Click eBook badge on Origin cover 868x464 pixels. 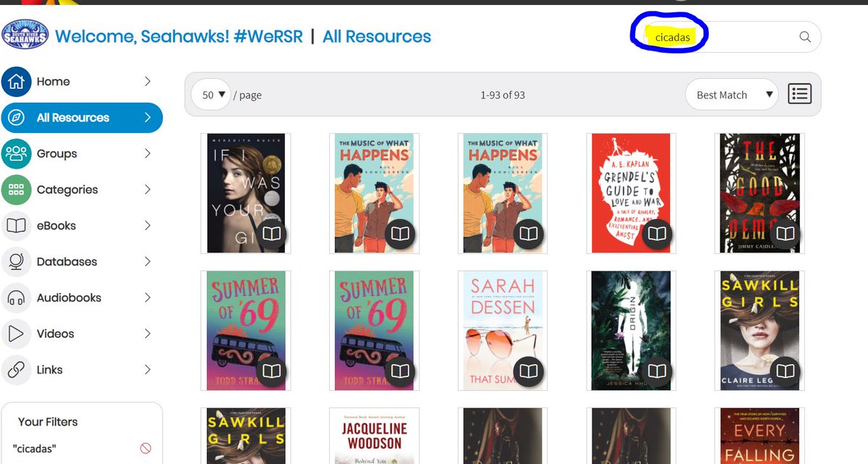pos(657,372)
